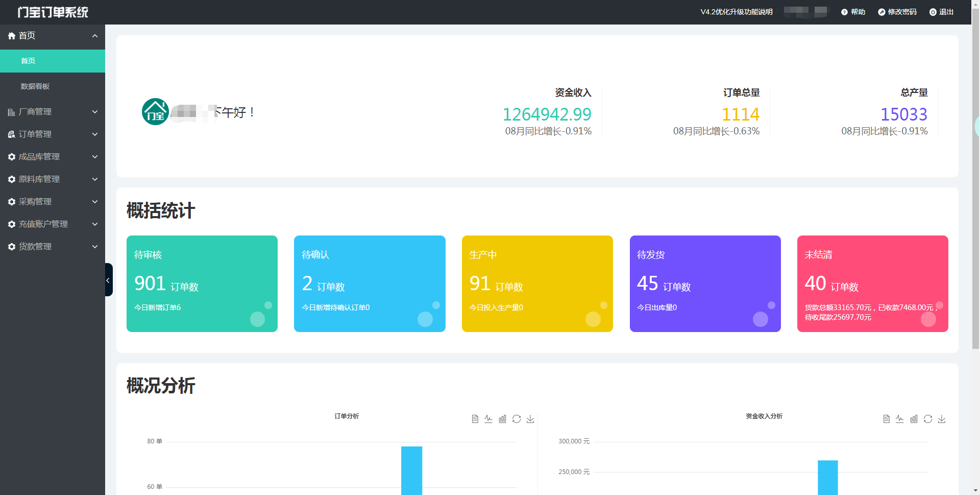The height and width of the screenshot is (495, 980).
Task: Click the 帮助 link
Action: tap(858, 12)
